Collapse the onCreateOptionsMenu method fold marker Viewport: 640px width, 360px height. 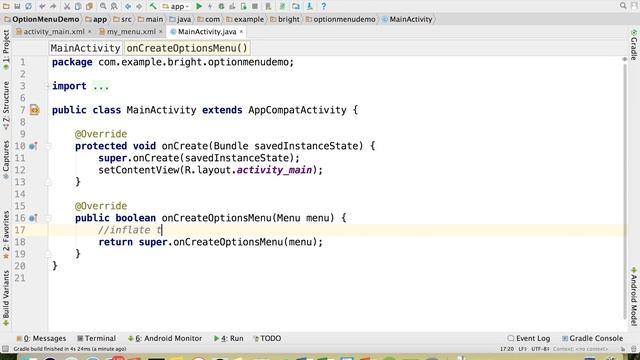pyautogui.click(x=48, y=218)
